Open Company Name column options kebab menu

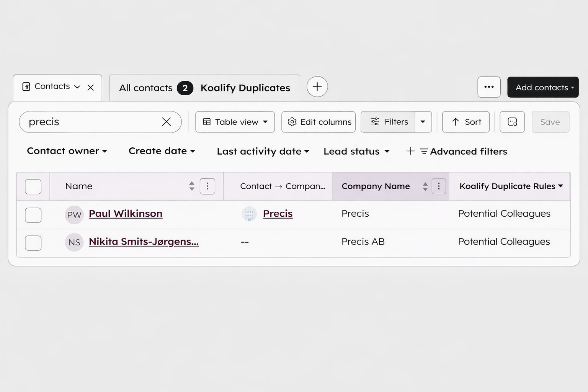tap(439, 186)
